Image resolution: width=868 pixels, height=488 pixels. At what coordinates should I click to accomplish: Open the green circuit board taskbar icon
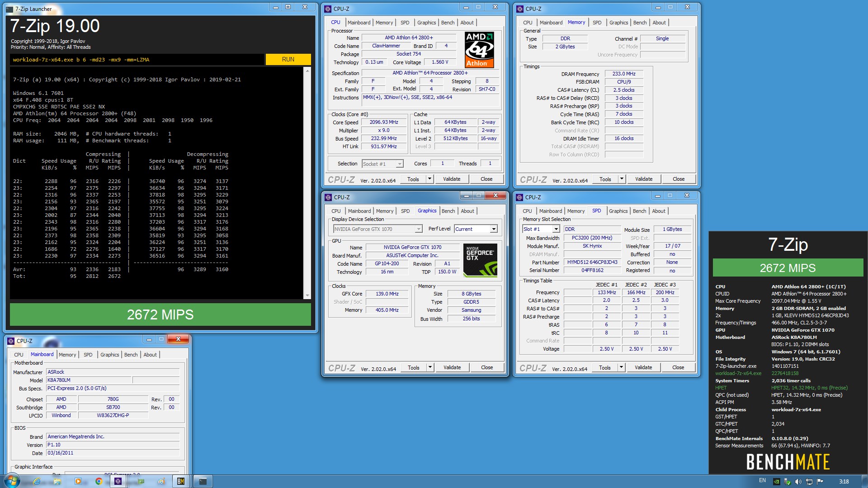click(141, 482)
